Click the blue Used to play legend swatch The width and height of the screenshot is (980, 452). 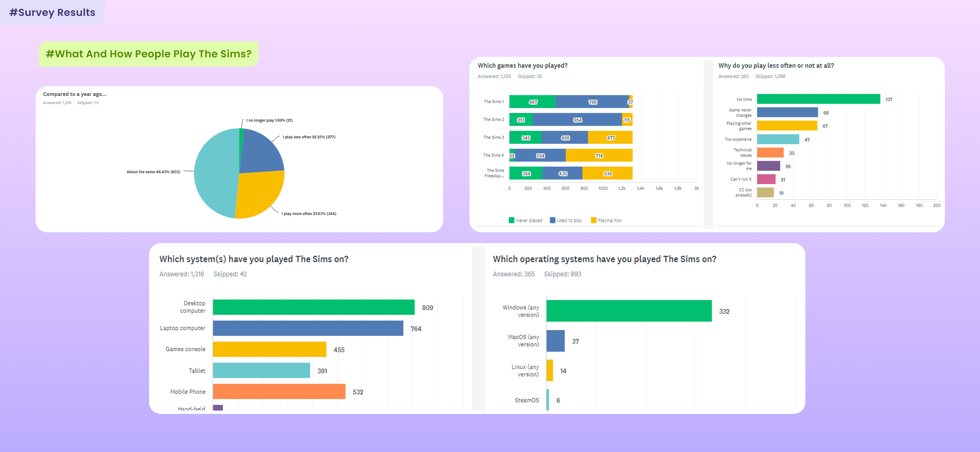coord(552,220)
